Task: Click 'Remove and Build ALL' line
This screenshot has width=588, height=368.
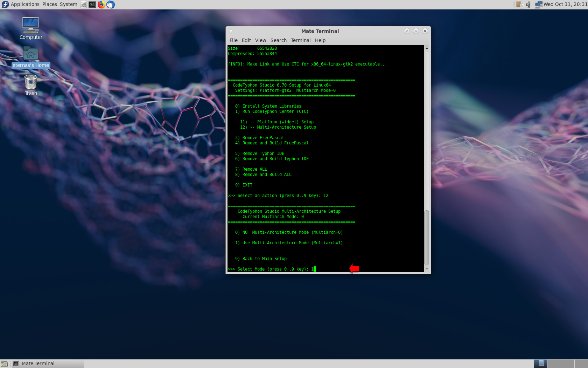Action: pos(263,175)
